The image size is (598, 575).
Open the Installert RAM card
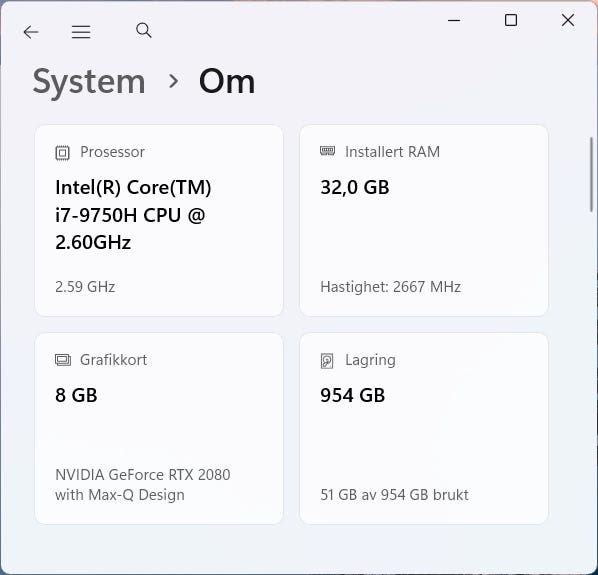[x=424, y=220]
